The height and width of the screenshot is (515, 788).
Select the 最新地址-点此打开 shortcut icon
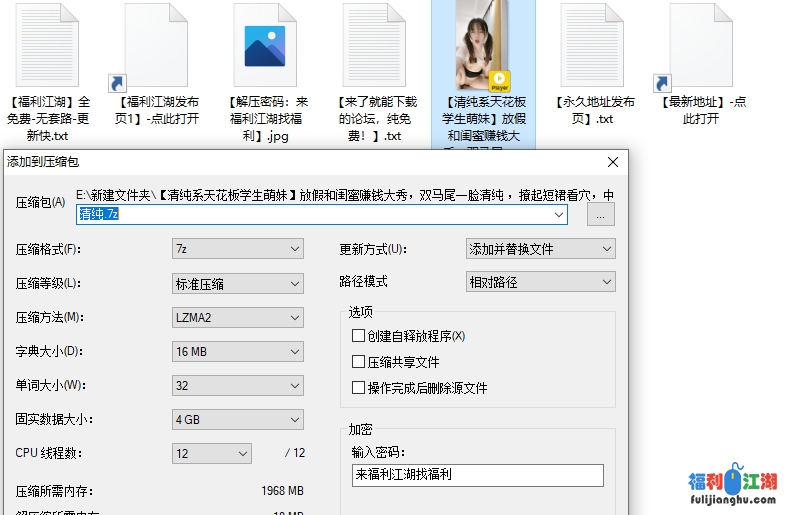tap(701, 46)
